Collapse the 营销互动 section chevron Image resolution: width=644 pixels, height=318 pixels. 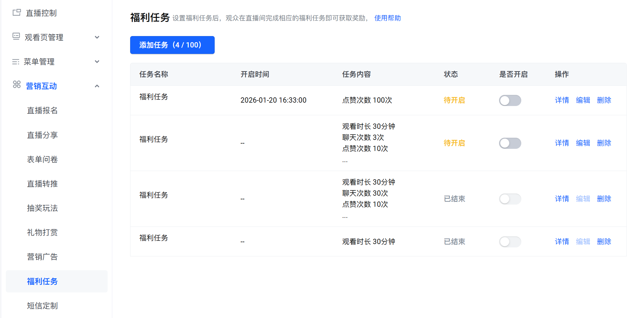pyautogui.click(x=97, y=86)
